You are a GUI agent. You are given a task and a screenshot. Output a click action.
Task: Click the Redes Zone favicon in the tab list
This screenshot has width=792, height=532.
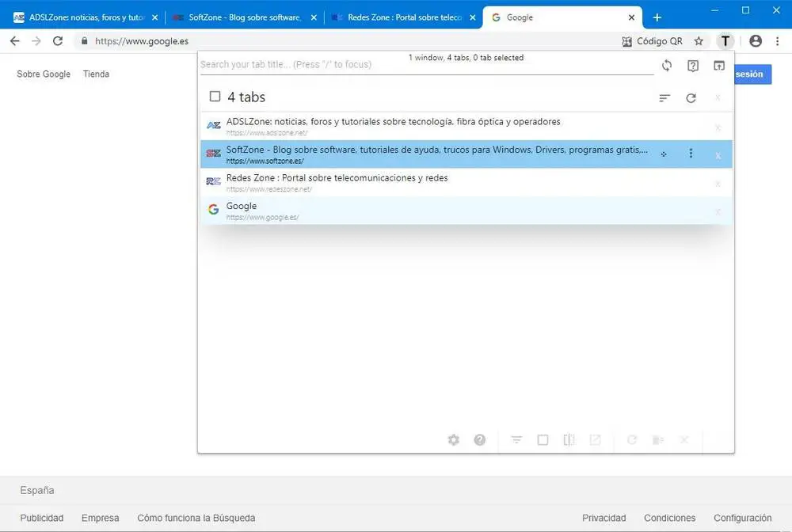coord(214,181)
